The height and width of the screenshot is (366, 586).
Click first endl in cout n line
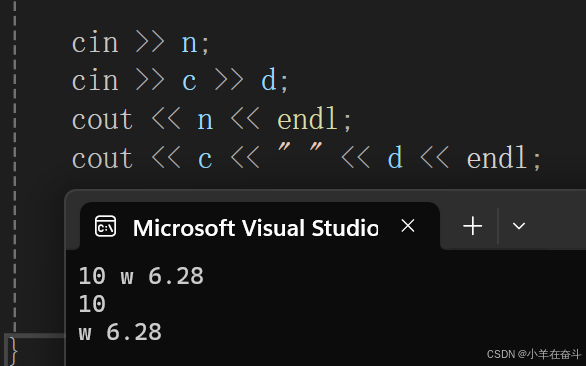click(307, 119)
